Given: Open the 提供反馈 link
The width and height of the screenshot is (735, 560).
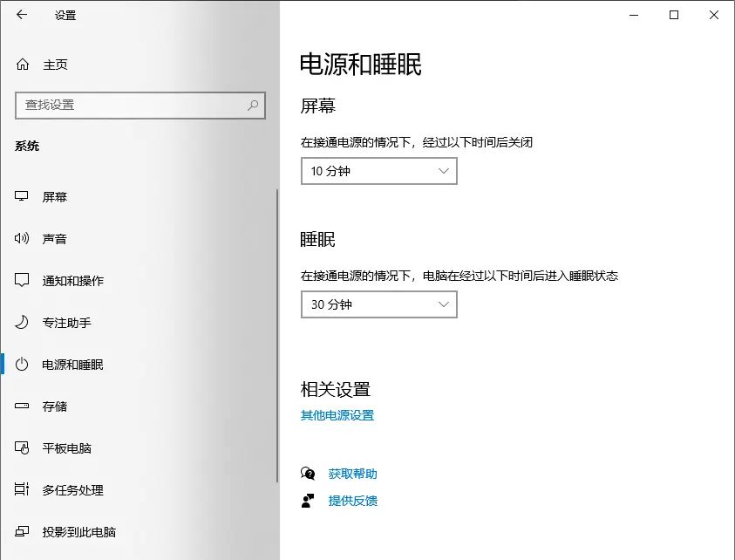Looking at the screenshot, I should pos(353,501).
